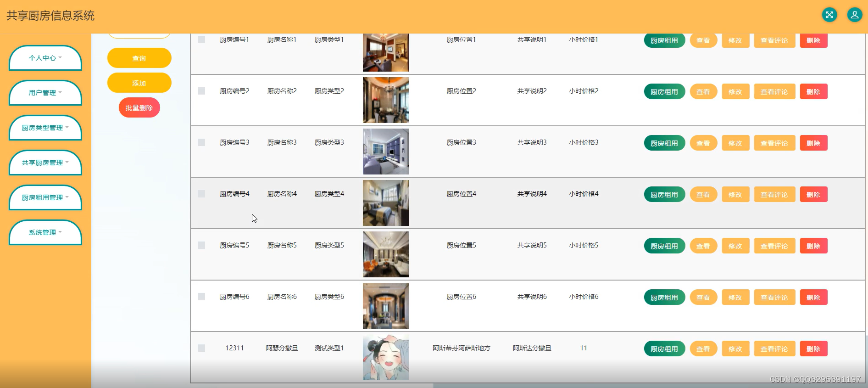
Task: Expand the 共享厨房管理 sidebar menu
Action: point(45,163)
